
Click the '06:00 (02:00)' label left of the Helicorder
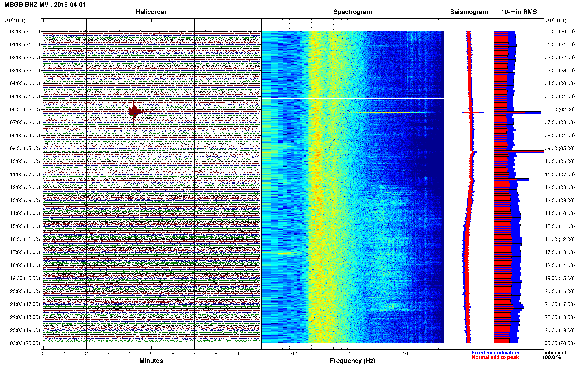point(25,110)
